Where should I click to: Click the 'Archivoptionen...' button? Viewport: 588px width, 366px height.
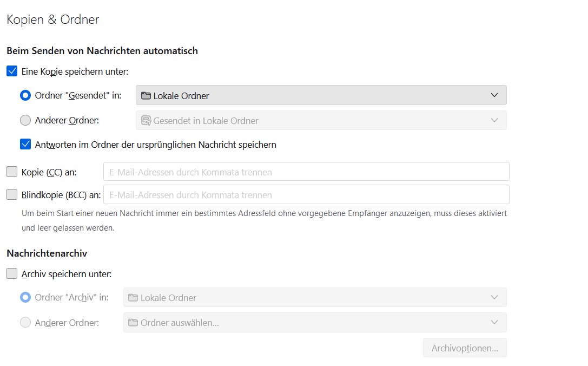point(465,348)
